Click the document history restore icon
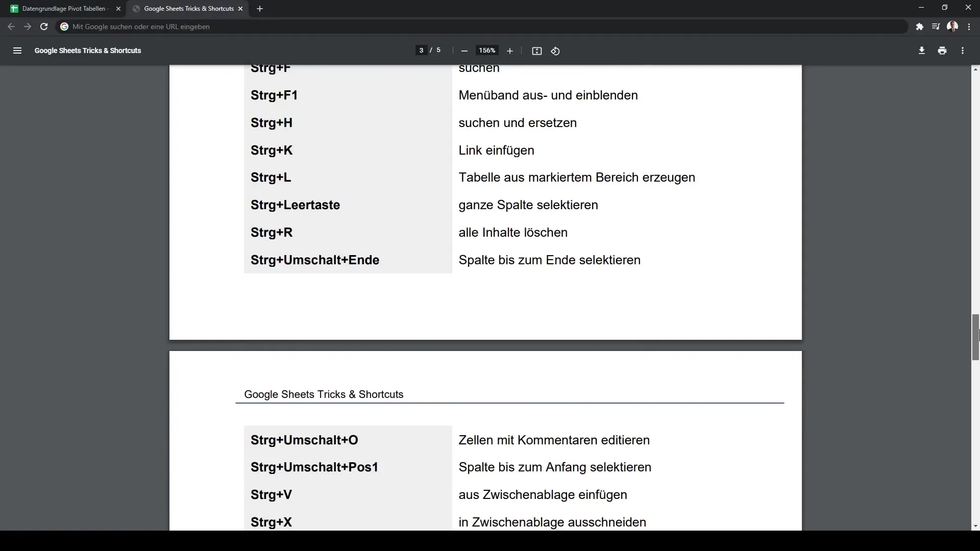This screenshot has height=551, width=980. [555, 51]
